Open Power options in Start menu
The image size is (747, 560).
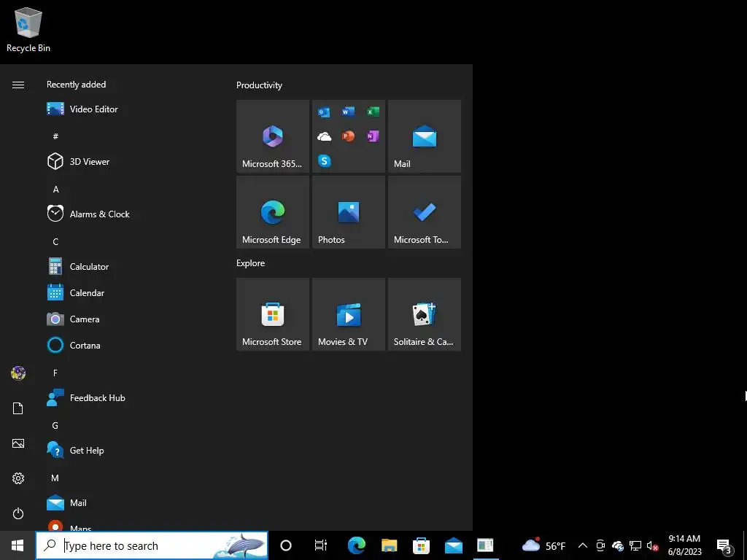click(x=18, y=513)
